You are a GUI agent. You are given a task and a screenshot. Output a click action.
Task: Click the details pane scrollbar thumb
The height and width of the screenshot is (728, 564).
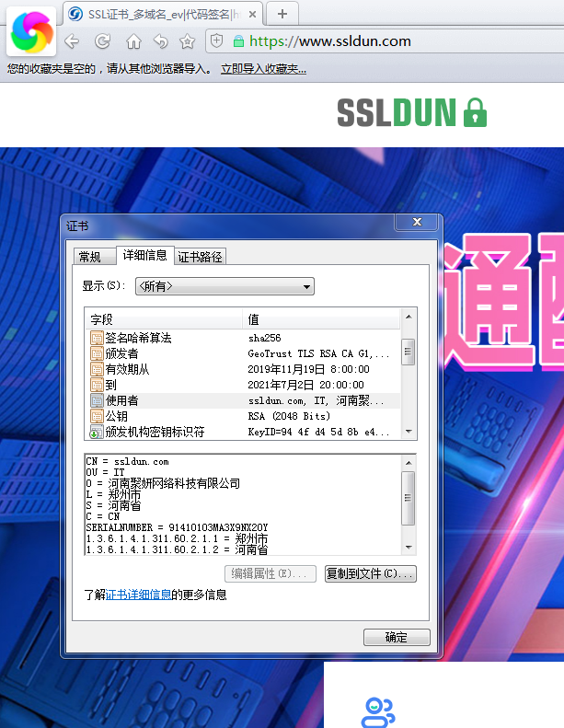(x=408, y=498)
